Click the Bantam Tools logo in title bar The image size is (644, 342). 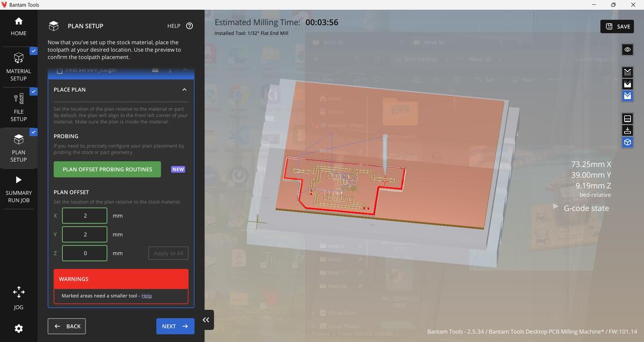click(4, 4)
